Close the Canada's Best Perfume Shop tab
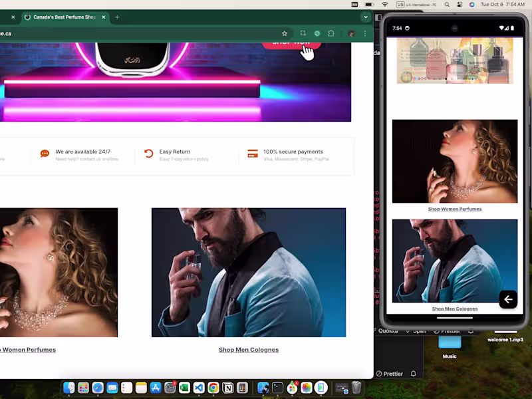Image resolution: width=532 pixels, height=399 pixels. [x=104, y=17]
